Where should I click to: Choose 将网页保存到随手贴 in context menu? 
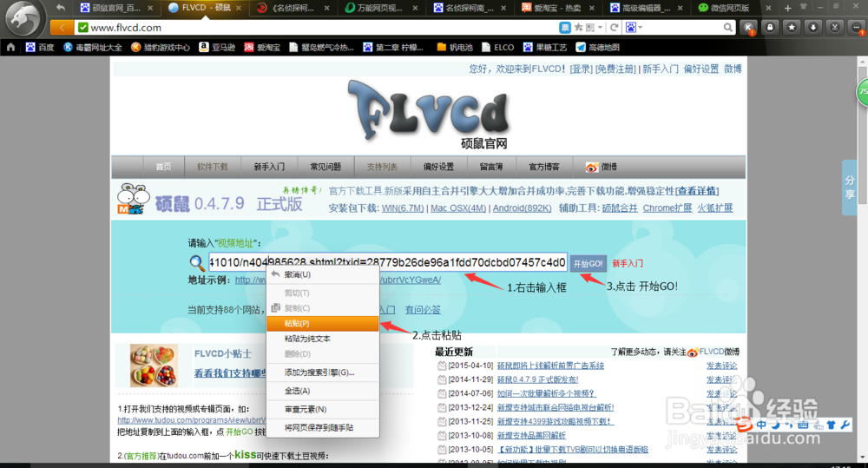tap(323, 427)
